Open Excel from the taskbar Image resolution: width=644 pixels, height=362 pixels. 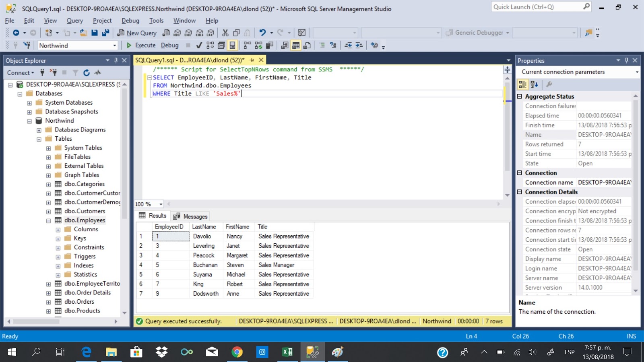pos(287,352)
